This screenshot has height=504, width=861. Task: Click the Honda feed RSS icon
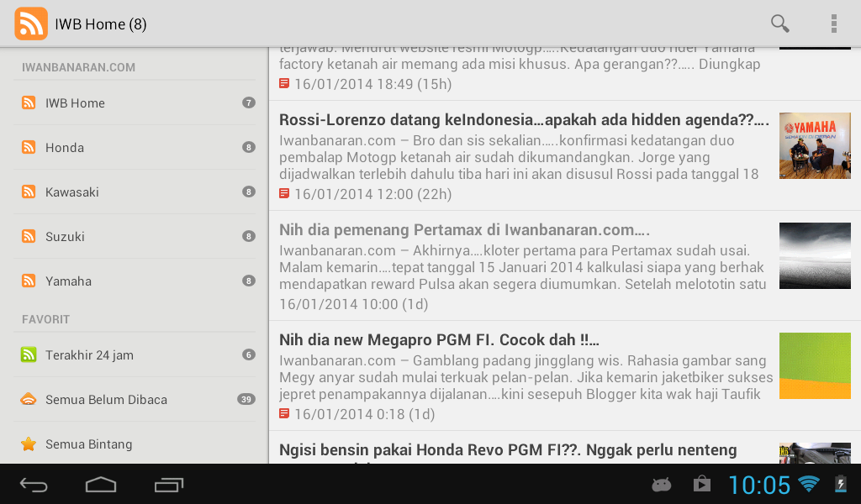[x=29, y=147]
